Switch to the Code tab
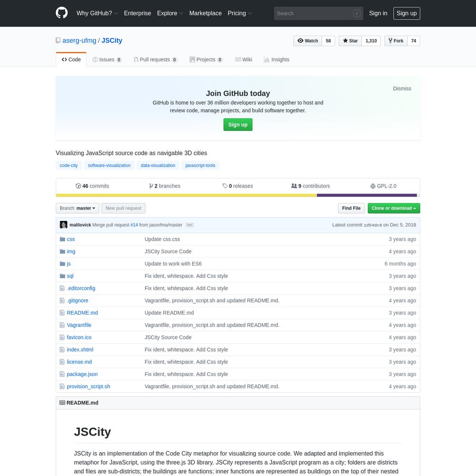Screen dimensions: 476x476 [x=71, y=59]
